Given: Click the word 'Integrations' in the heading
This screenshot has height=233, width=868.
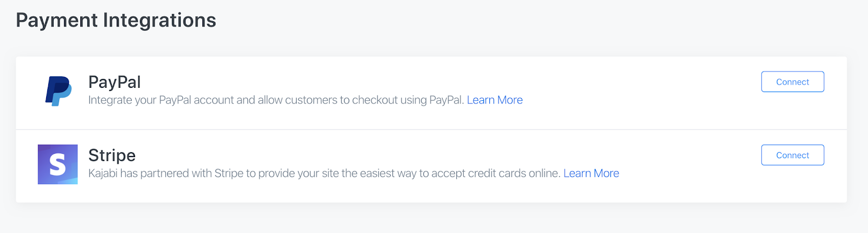Looking at the screenshot, I should (159, 20).
